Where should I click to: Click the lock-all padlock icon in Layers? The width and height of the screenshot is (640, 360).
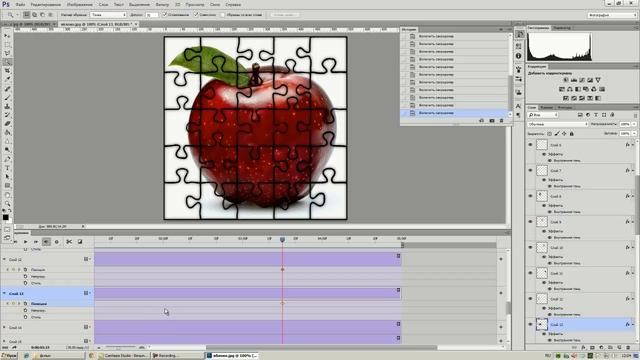pos(571,133)
